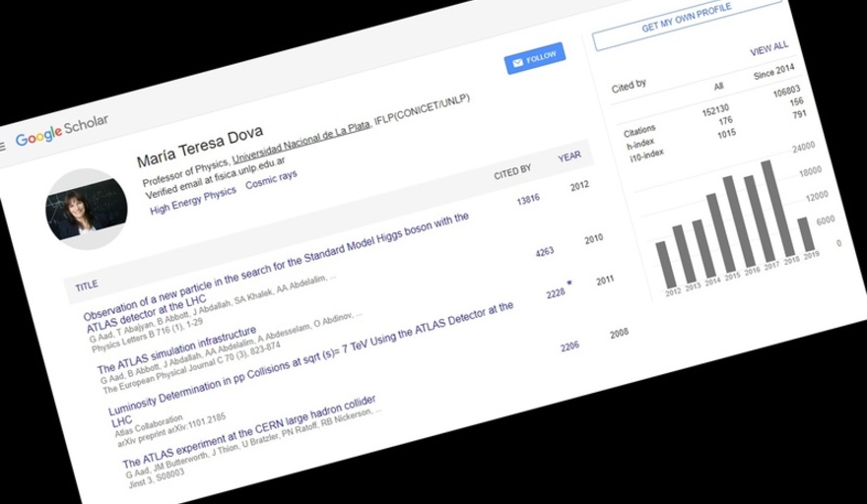The height and width of the screenshot is (504, 867).
Task: Open Universidad Nacional de La Plata link
Action: [301, 143]
